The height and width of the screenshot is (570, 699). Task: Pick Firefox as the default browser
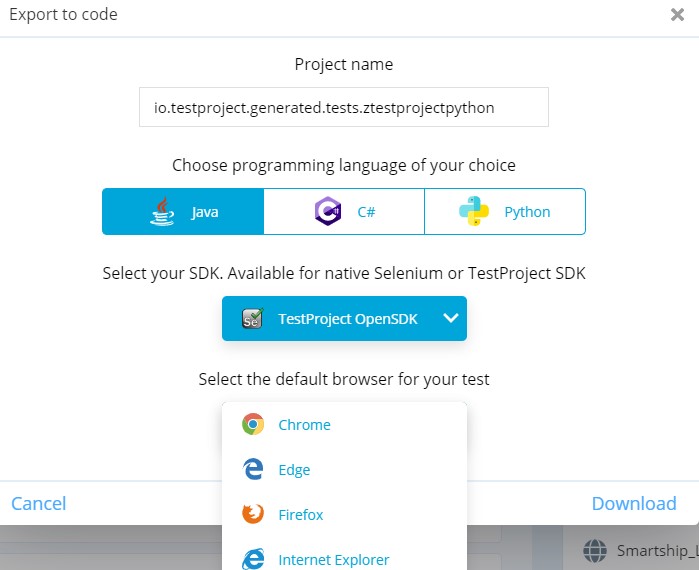(301, 514)
